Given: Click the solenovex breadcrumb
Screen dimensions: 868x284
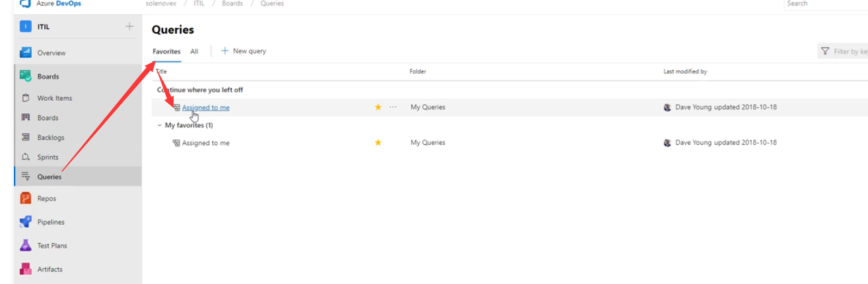Looking at the screenshot, I should (161, 3).
